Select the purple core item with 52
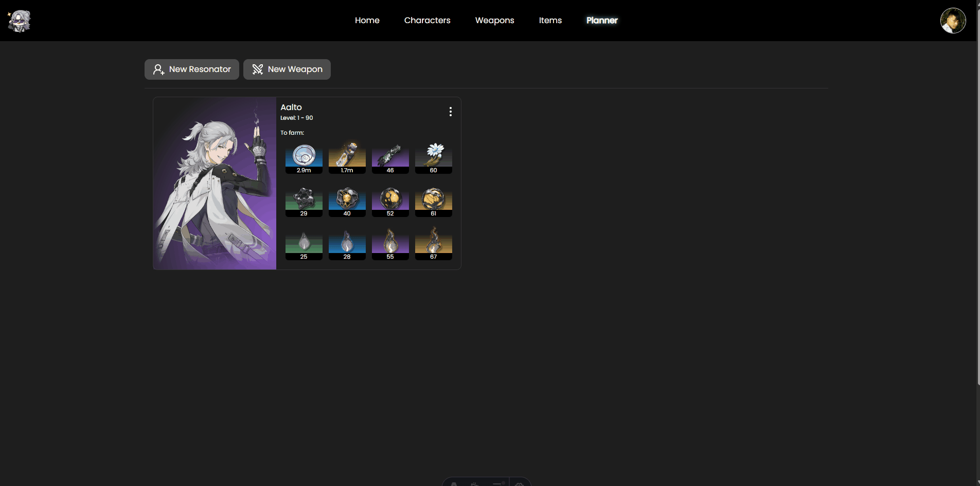The width and height of the screenshot is (980, 486). (x=390, y=201)
